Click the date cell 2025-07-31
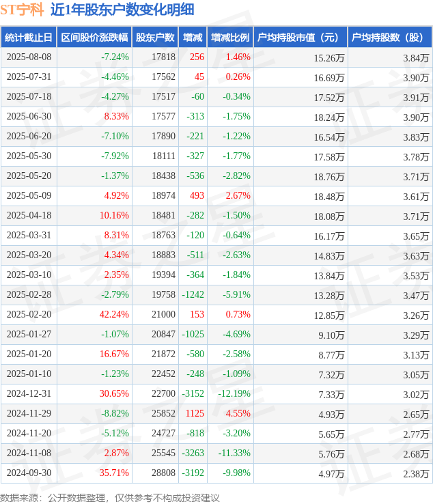Screen dimensions: 433x504 pyautogui.click(x=29, y=76)
